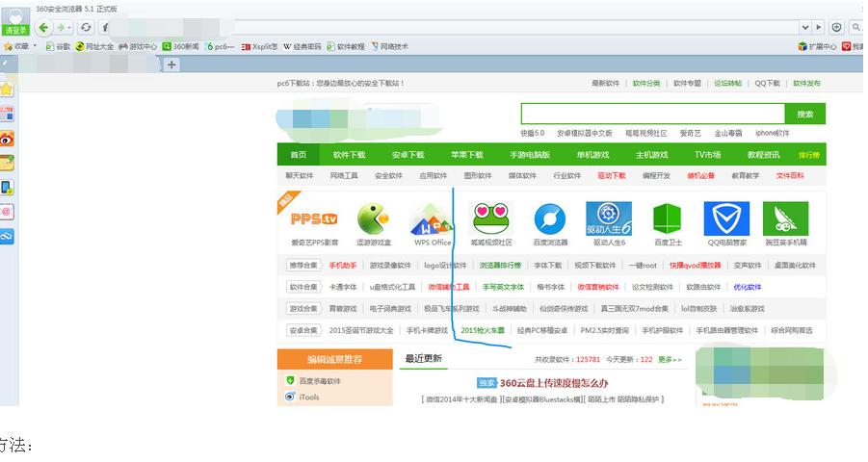
Task: Open the green 百度卫士 cube icon
Action: [667, 218]
